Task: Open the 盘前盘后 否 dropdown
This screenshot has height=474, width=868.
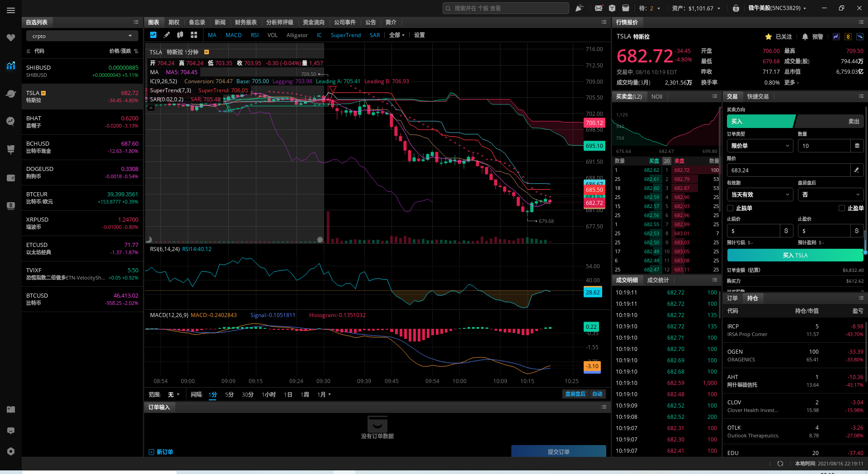Action: [831, 194]
